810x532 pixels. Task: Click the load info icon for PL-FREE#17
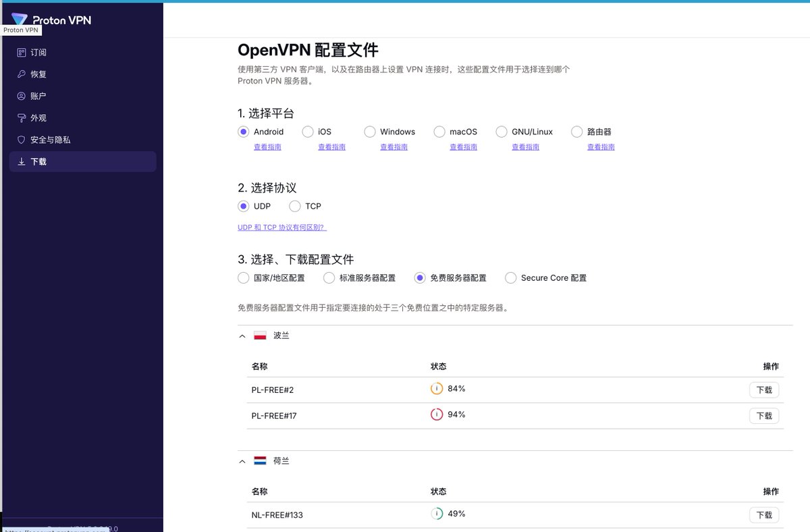coord(437,415)
